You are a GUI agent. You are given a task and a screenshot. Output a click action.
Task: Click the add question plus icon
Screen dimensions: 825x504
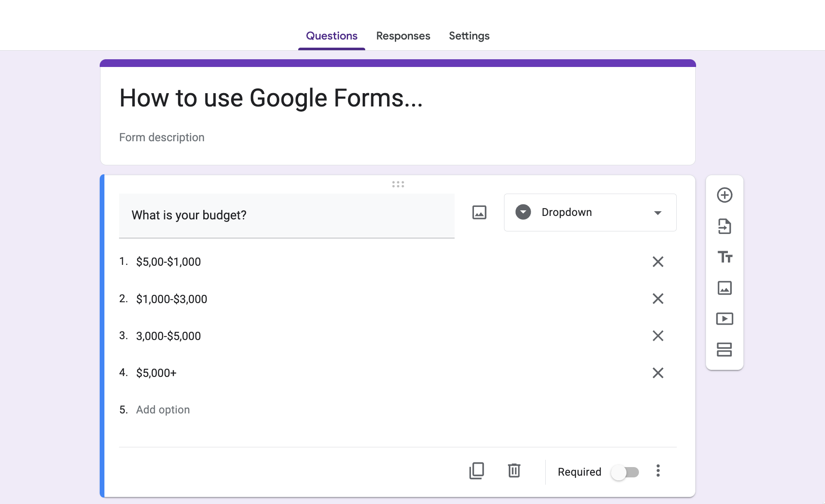724,195
